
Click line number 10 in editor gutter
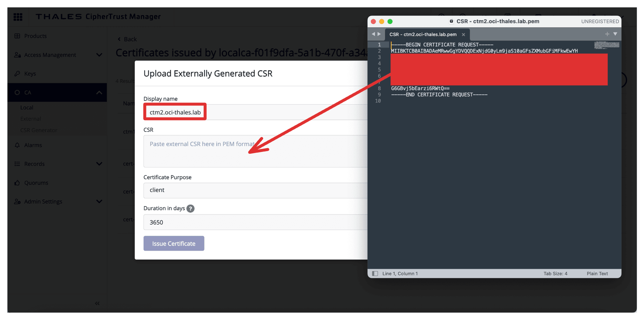pyautogui.click(x=378, y=101)
